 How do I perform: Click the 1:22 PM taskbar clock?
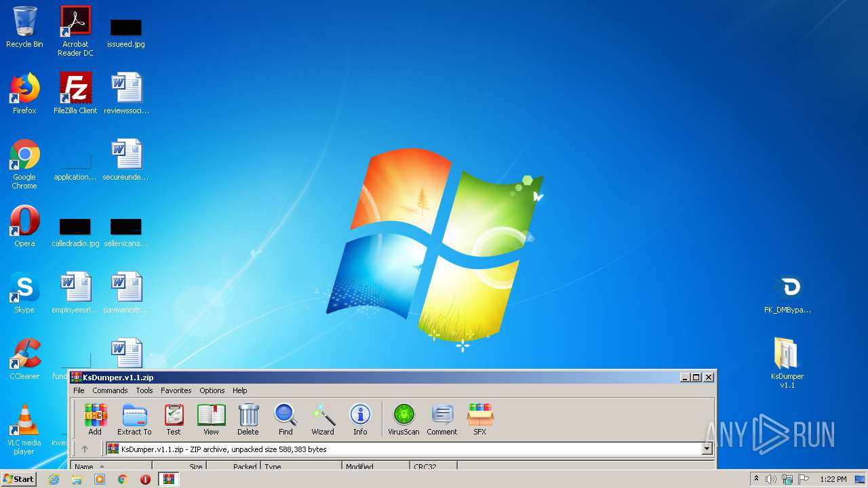833,479
